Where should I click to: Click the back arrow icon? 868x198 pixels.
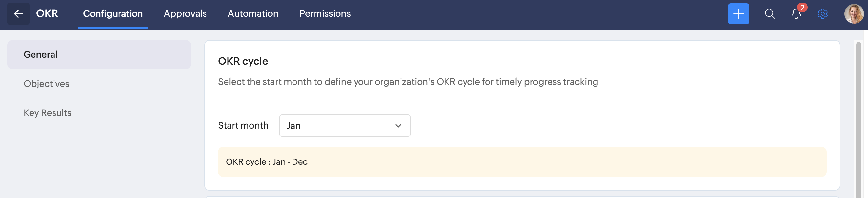[x=18, y=14]
